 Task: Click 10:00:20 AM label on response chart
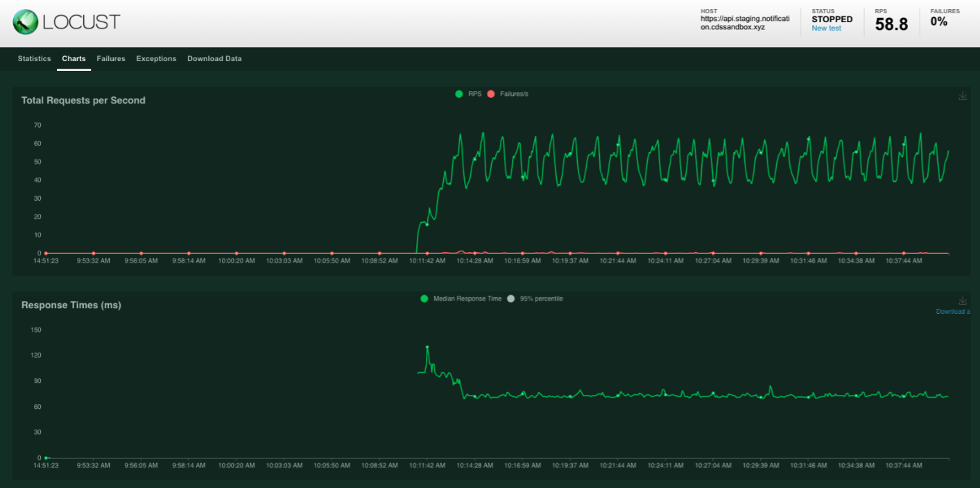237,465
